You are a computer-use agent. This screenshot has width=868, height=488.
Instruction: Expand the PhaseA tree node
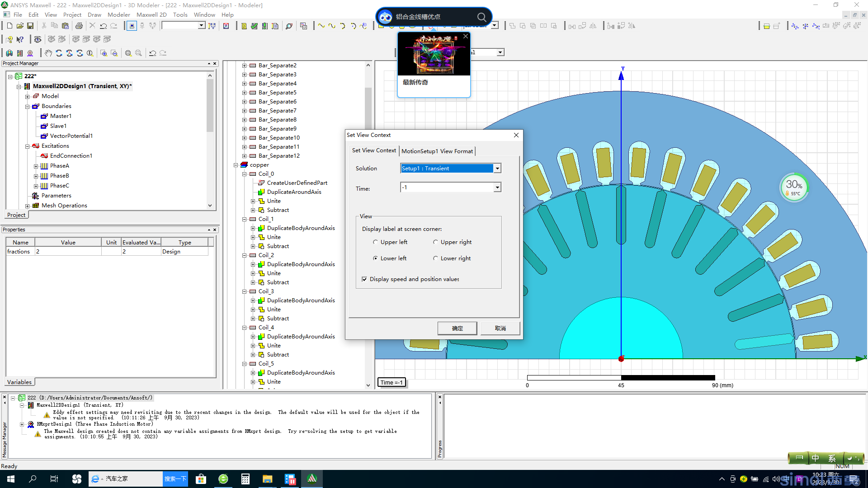[36, 166]
